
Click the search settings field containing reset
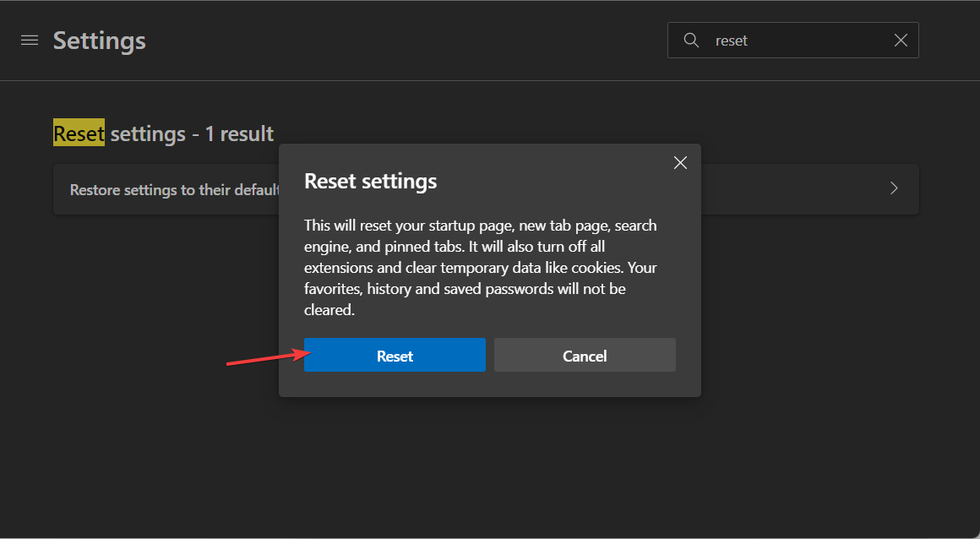pos(792,41)
